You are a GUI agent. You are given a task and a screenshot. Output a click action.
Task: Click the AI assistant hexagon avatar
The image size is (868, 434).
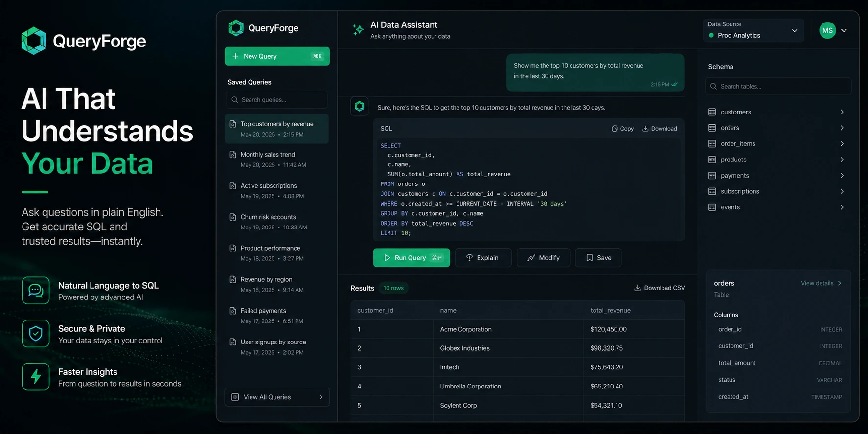(x=360, y=106)
